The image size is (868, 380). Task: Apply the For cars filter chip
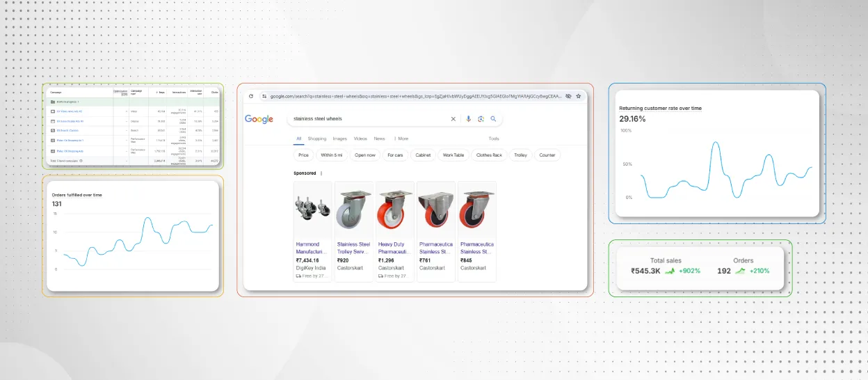395,155
